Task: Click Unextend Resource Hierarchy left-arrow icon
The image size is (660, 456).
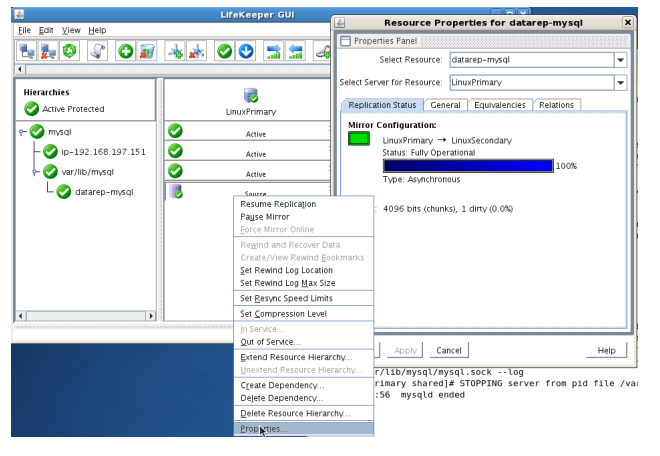Action: [x=295, y=51]
